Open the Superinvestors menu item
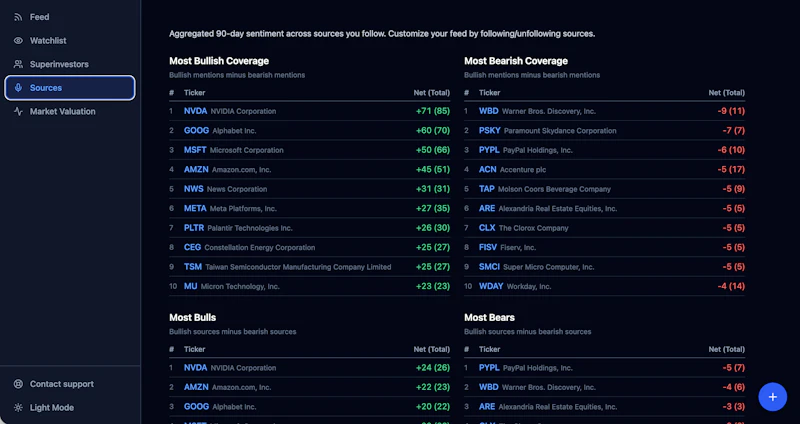This screenshot has height=424, width=800. (70, 64)
